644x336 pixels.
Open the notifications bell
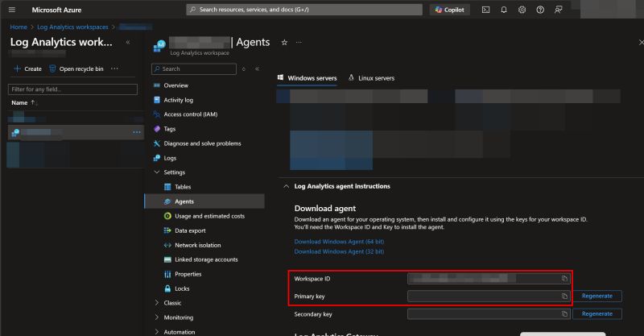click(504, 10)
